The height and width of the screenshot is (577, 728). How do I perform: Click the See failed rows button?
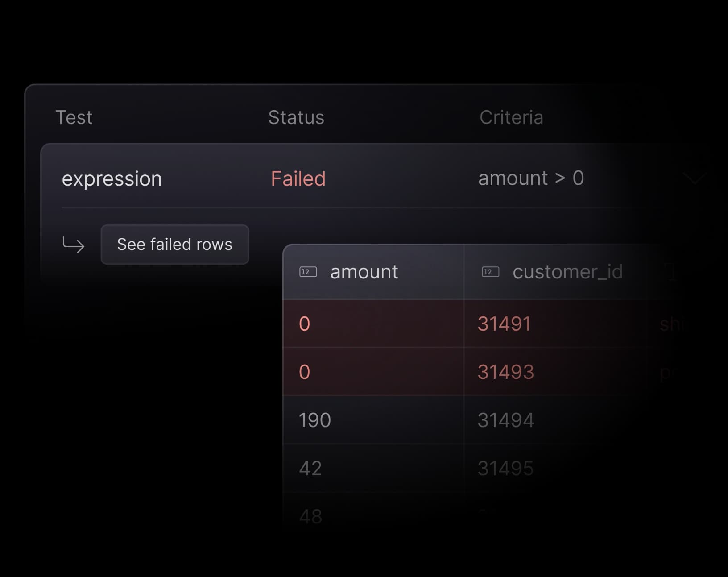pos(174,245)
